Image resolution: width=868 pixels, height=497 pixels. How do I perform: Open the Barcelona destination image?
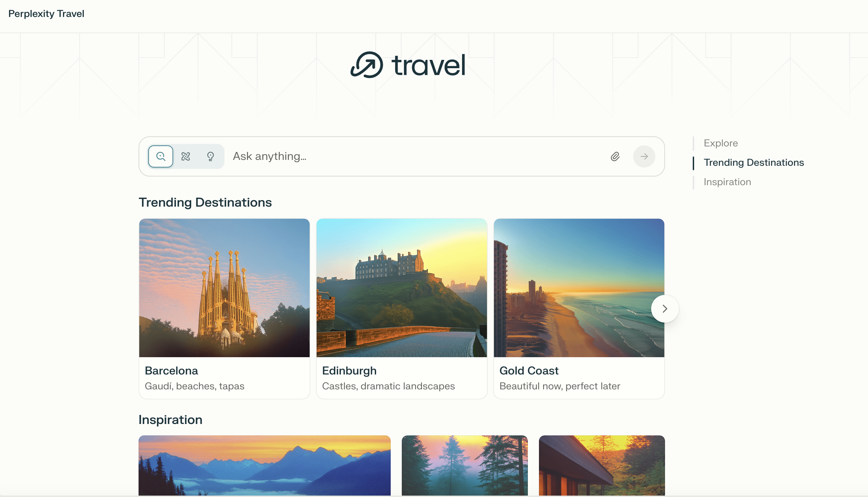(224, 288)
